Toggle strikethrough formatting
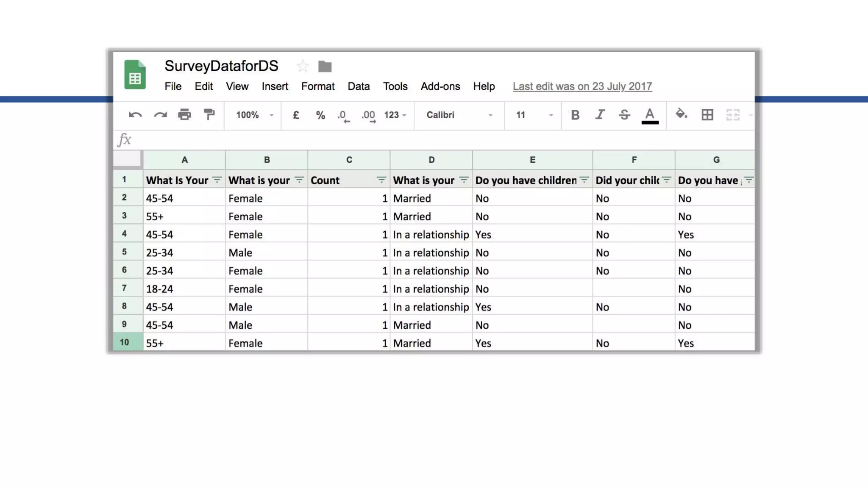868x488 pixels. (x=624, y=115)
